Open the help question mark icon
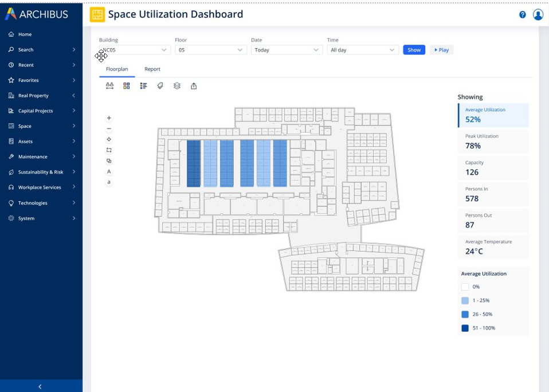The image size is (549, 392). [522, 15]
